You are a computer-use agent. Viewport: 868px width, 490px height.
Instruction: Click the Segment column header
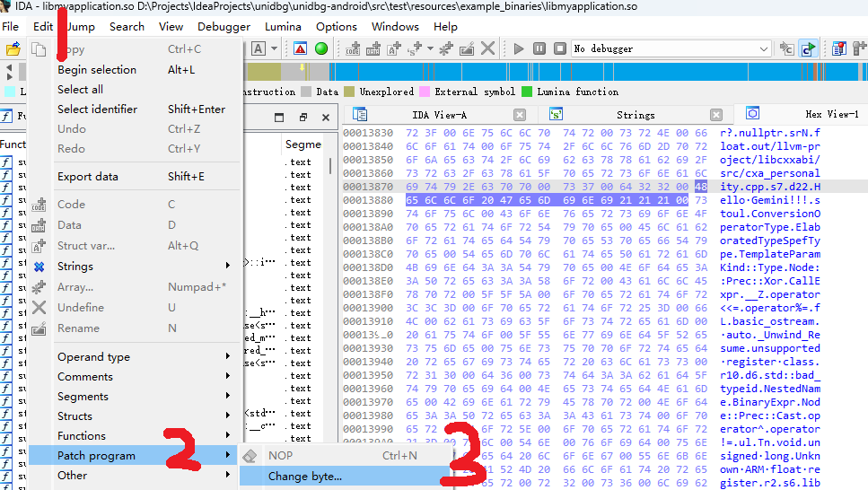point(303,144)
